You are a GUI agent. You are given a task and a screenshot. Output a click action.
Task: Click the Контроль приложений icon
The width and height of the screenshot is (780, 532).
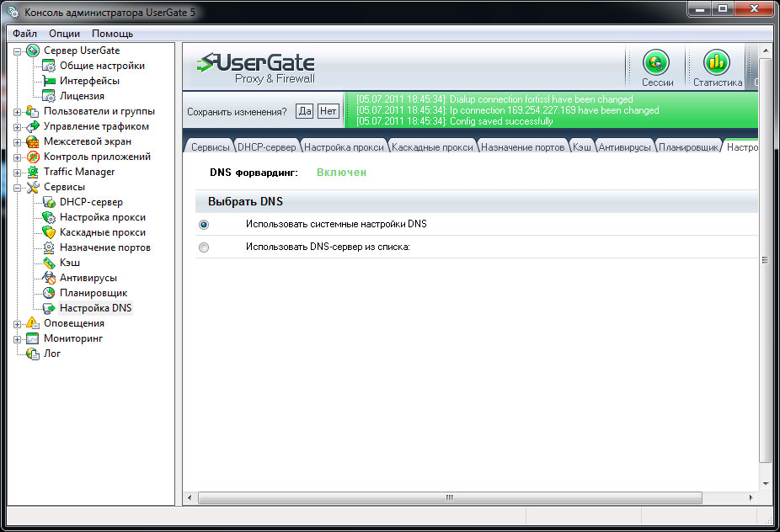[32, 157]
